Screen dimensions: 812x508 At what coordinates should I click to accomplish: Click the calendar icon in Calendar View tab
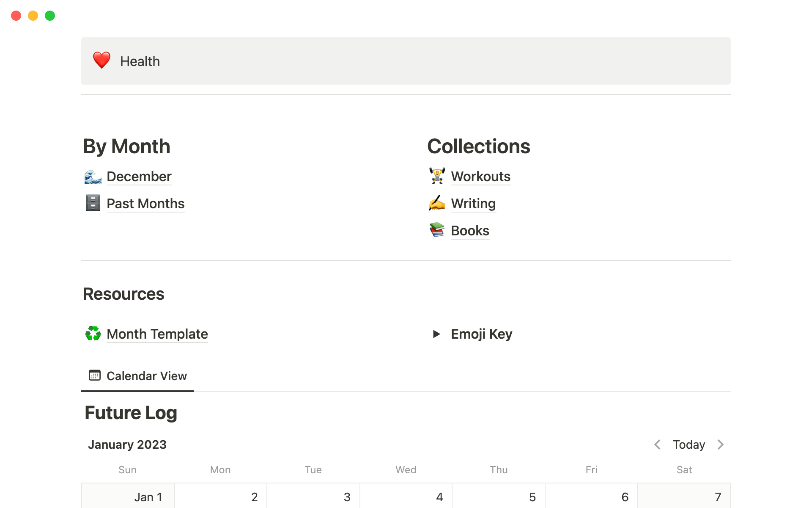coord(95,375)
